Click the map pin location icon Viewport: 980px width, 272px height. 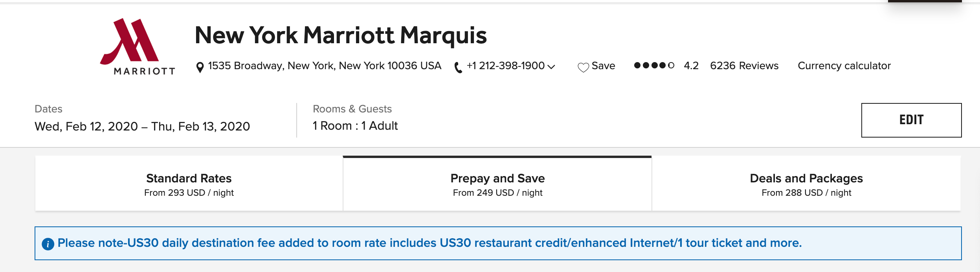pos(200,67)
